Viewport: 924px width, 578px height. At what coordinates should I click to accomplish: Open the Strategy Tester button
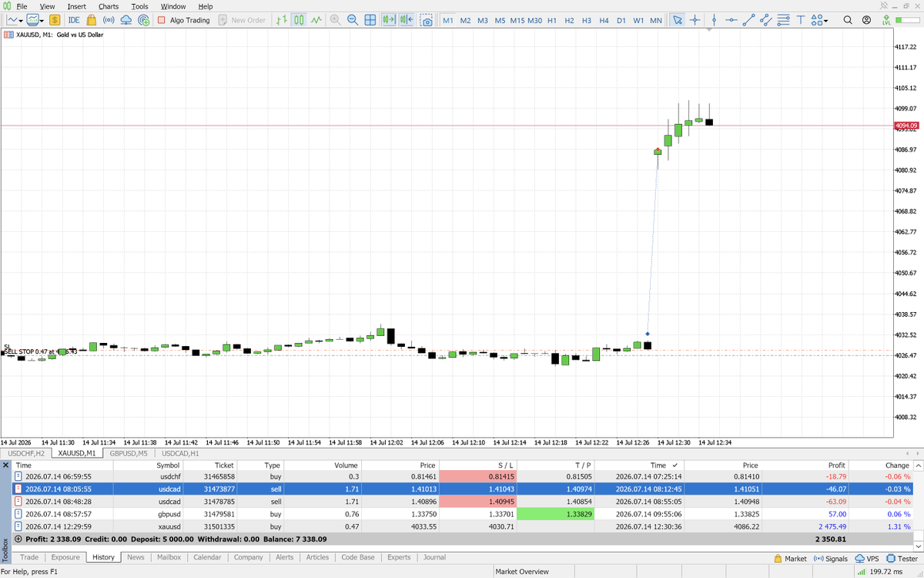coord(902,559)
